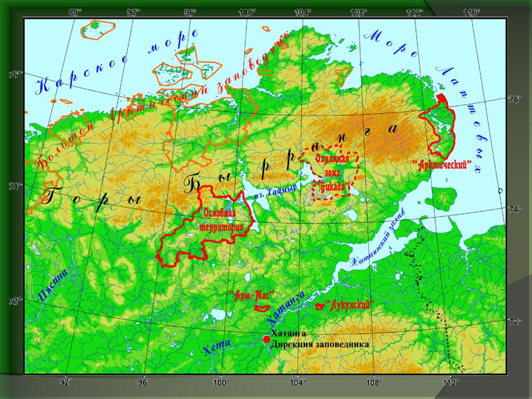Select the small red Лукунский area marker
The width and height of the screenshot is (532, 399).
pos(320,306)
